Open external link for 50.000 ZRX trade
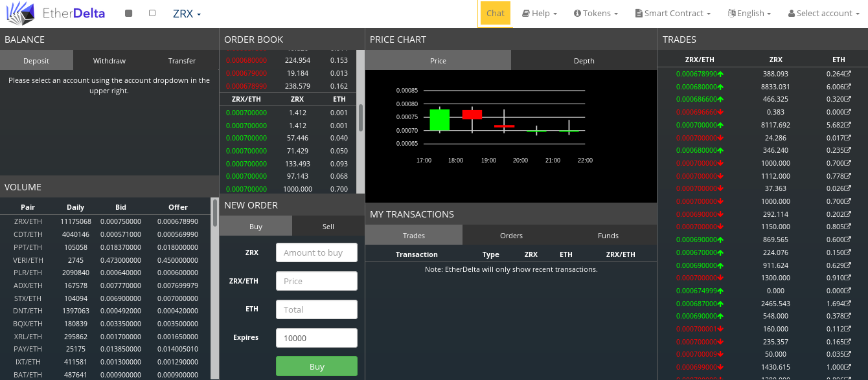 point(848,354)
